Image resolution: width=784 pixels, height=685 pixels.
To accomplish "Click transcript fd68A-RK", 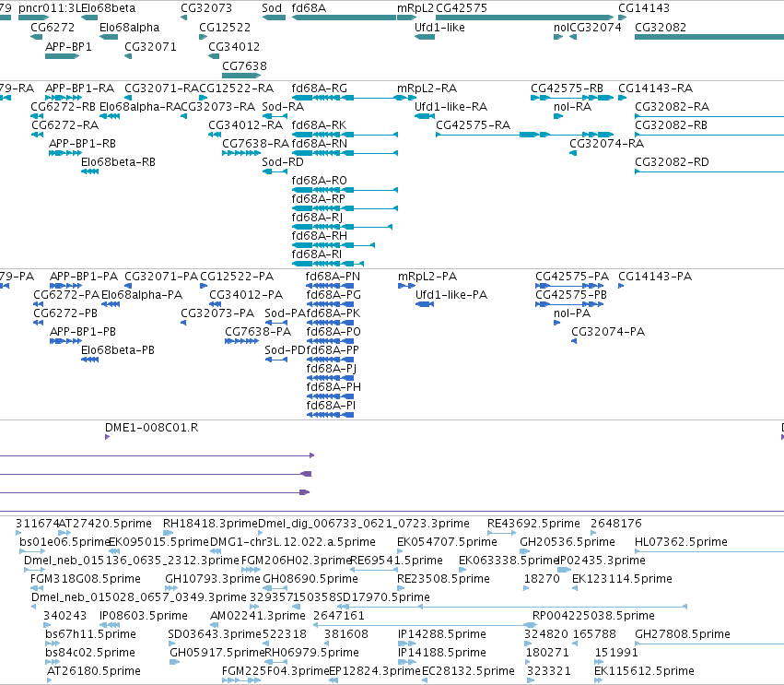I will point(319,125).
